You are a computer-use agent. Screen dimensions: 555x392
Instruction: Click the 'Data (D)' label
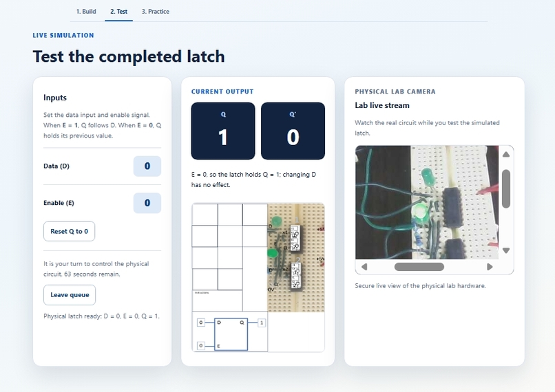point(56,166)
